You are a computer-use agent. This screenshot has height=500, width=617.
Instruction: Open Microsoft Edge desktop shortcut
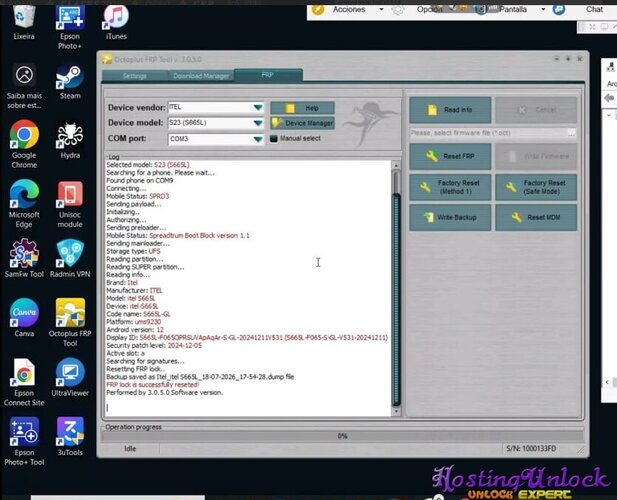click(x=24, y=204)
